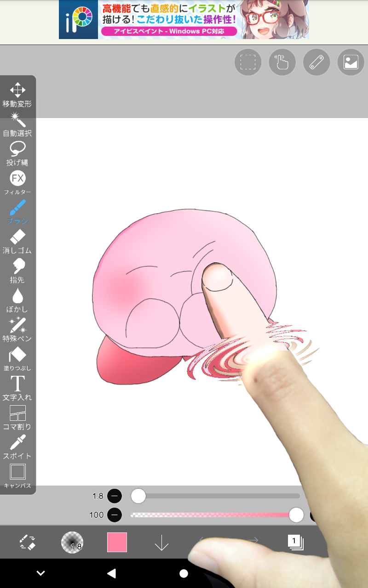Screen dimensions: 368x588
Task: Toggle the stabilizer hand icon
Action: click(282, 62)
